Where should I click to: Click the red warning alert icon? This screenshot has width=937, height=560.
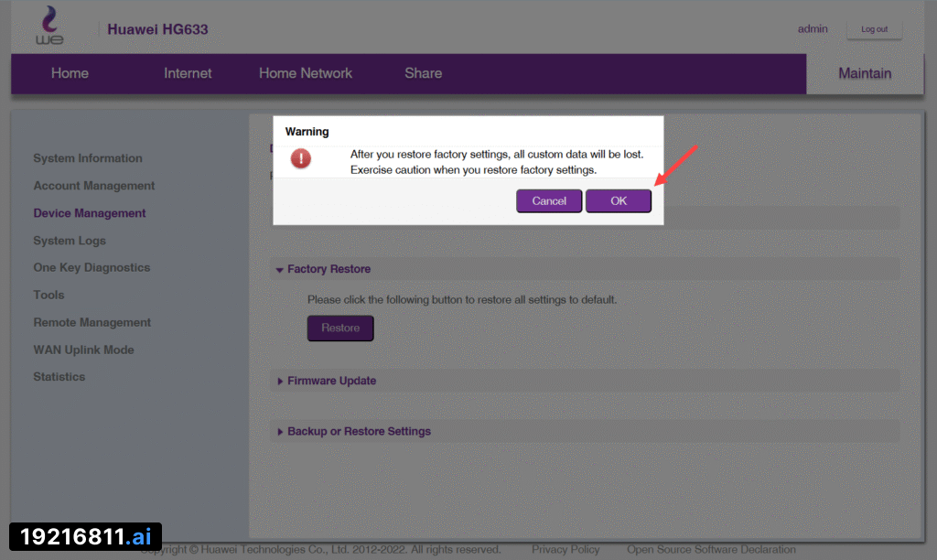coord(301,159)
